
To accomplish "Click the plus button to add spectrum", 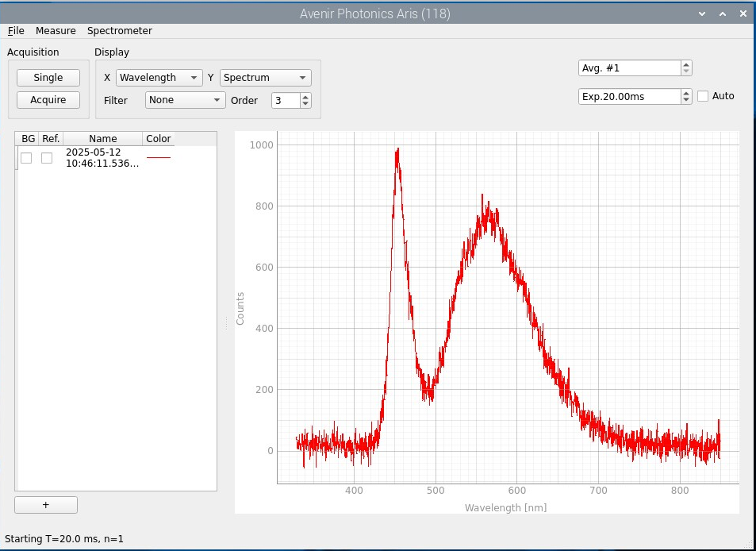I will pos(46,505).
